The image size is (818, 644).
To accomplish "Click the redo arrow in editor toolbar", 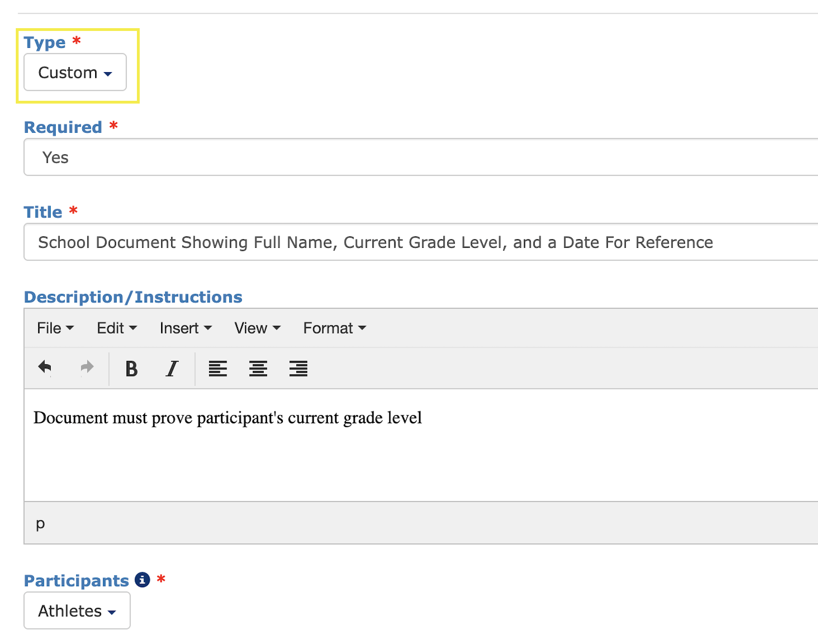I will 87,368.
